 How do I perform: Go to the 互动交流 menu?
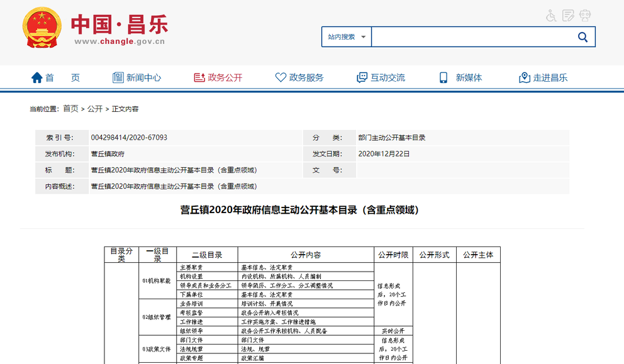(387, 77)
